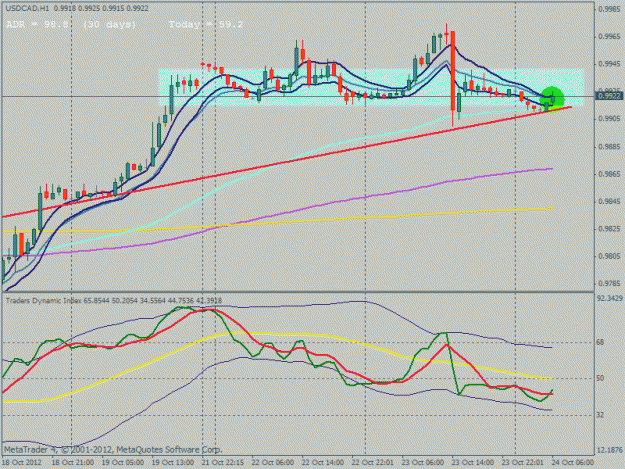Click the "ADR = 98.8 (30 days)" label

71,24
